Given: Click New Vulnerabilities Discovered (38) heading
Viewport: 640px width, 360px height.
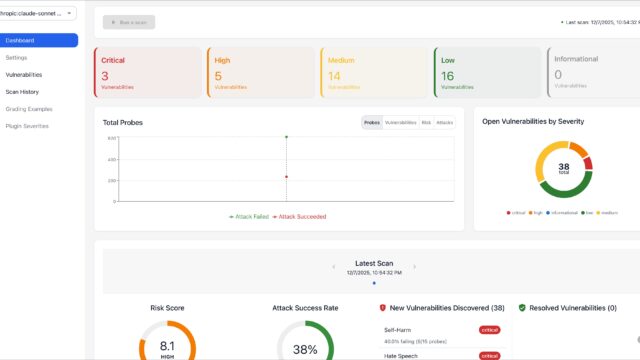Looking at the screenshot, I should tap(447, 308).
